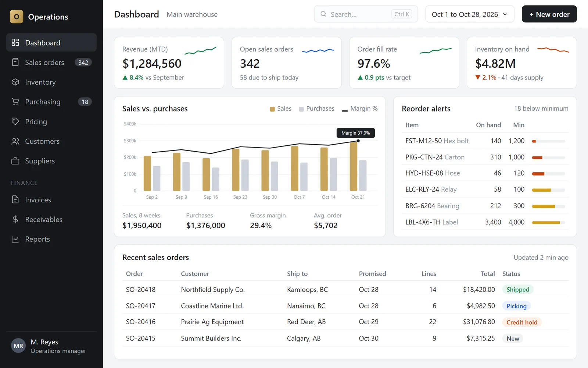
Task: Click the Inventory on hand sparkline
Action: pyautogui.click(x=553, y=49)
